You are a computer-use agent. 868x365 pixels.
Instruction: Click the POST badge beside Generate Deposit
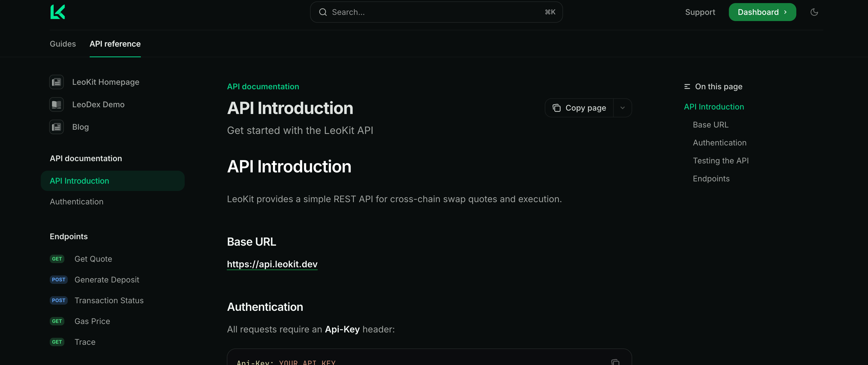(x=59, y=279)
